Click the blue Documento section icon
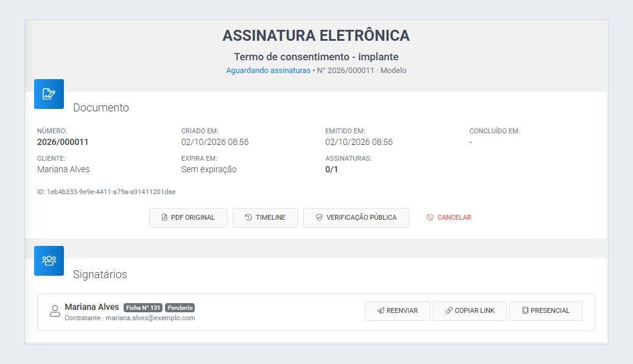 (x=49, y=94)
